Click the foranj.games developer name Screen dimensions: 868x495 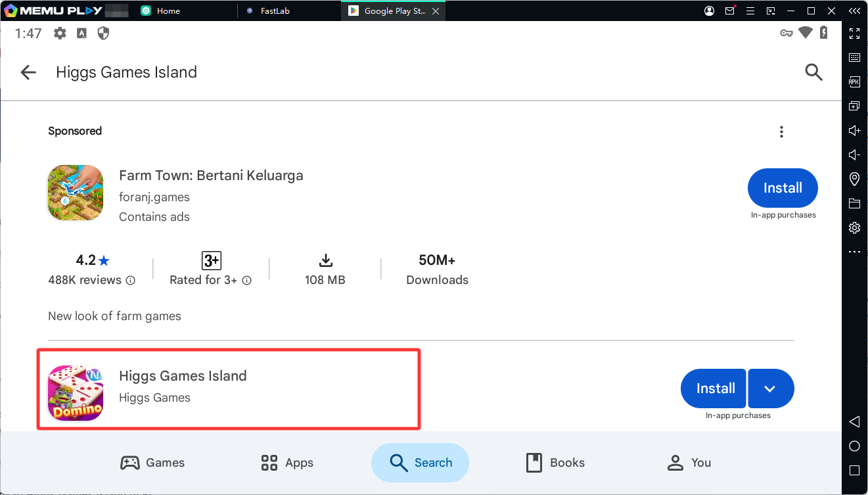(x=154, y=197)
